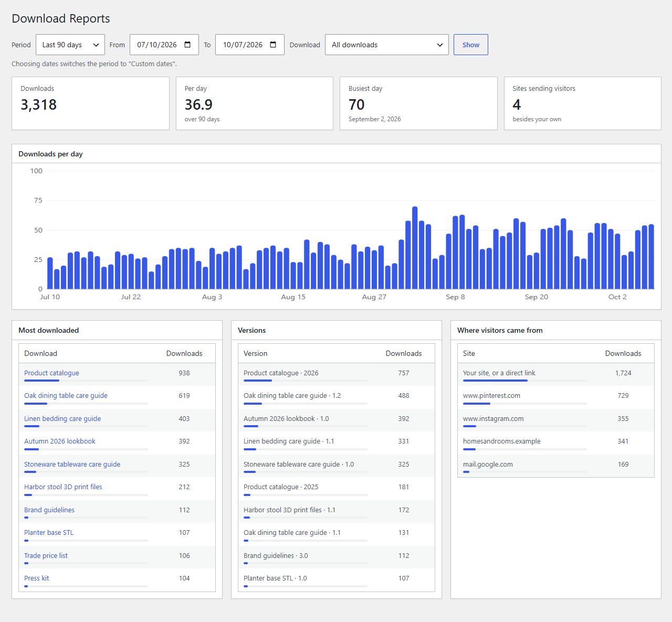Open calendar picker in To date field
The width and height of the screenshot is (672, 622).
click(x=273, y=45)
